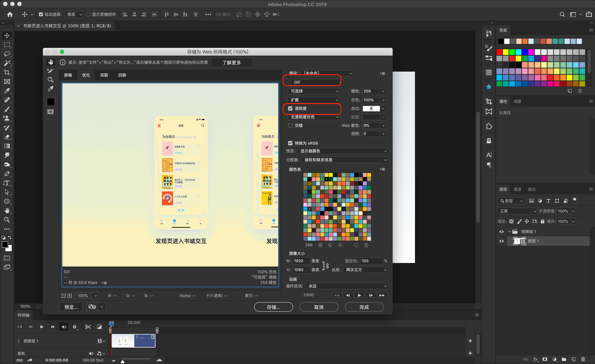This screenshot has height=364, width=595.
Task: Hide 图层 1 using its eye icon
Action: [x=501, y=241]
